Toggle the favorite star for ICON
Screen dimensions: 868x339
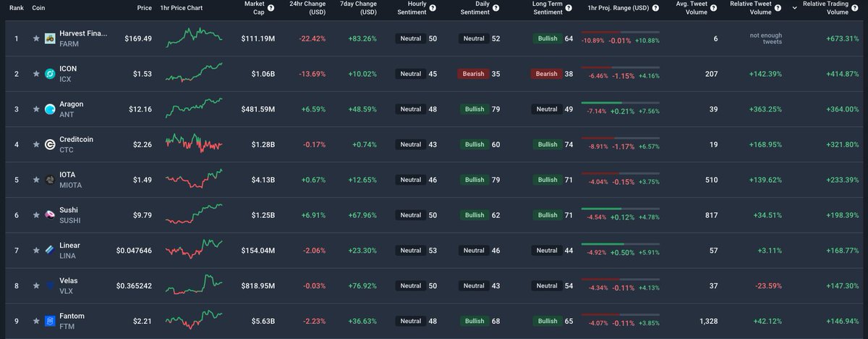tap(35, 74)
